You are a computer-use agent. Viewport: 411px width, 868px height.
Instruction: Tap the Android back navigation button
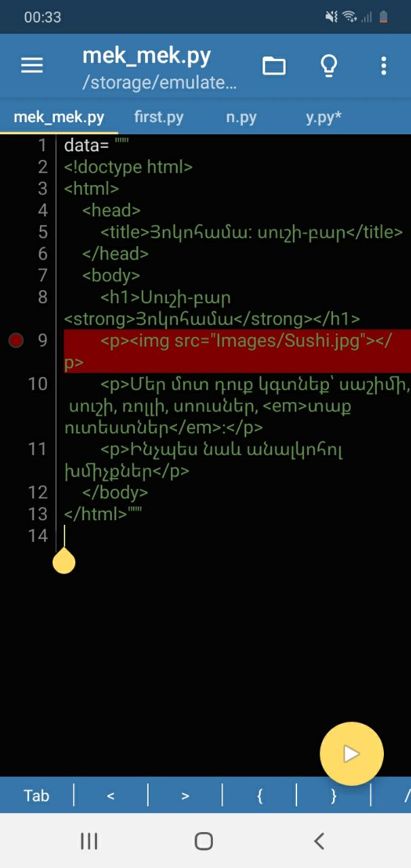[x=319, y=841]
